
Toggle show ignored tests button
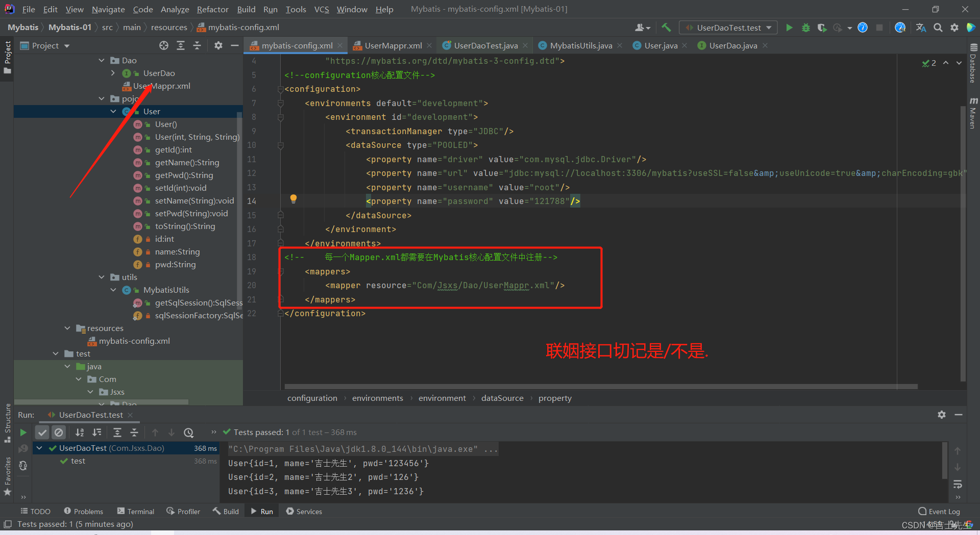pos(59,432)
